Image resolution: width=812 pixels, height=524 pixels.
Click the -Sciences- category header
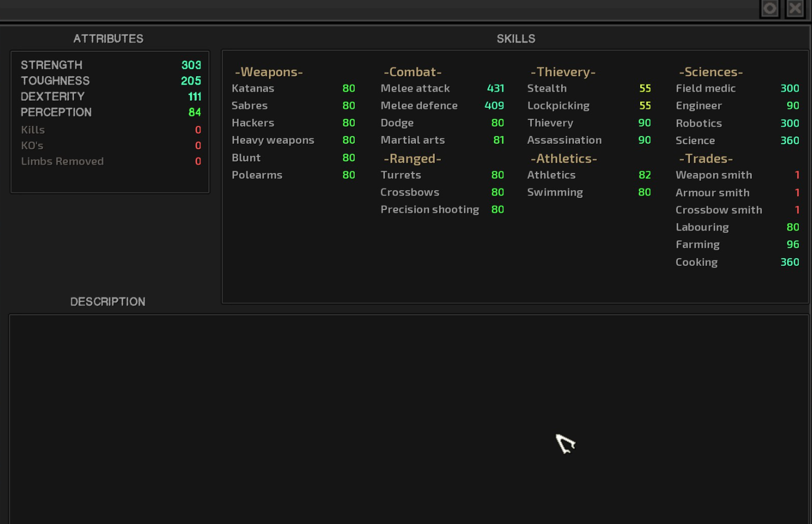click(711, 72)
